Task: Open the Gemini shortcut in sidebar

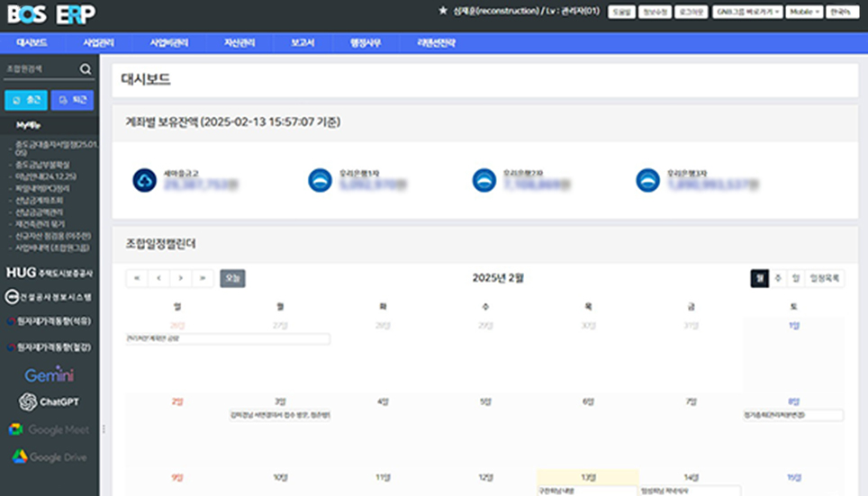Action: 50,374
